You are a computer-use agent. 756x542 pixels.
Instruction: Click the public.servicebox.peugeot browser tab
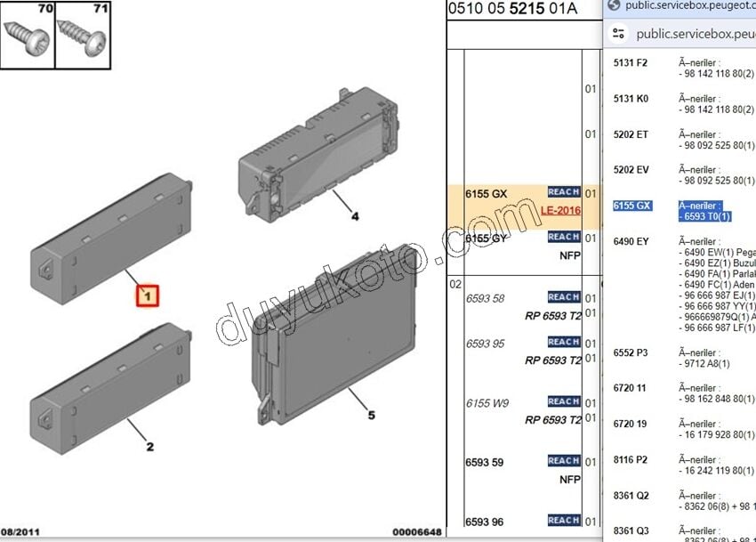tap(685, 5)
